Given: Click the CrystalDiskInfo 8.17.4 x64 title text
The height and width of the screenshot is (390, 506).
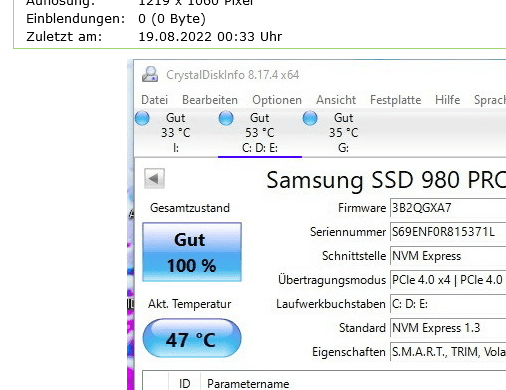Looking at the screenshot, I should 233,75.
